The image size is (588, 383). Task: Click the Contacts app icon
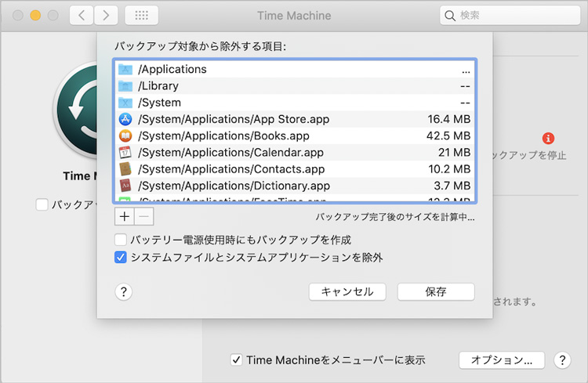pyautogui.click(x=125, y=169)
